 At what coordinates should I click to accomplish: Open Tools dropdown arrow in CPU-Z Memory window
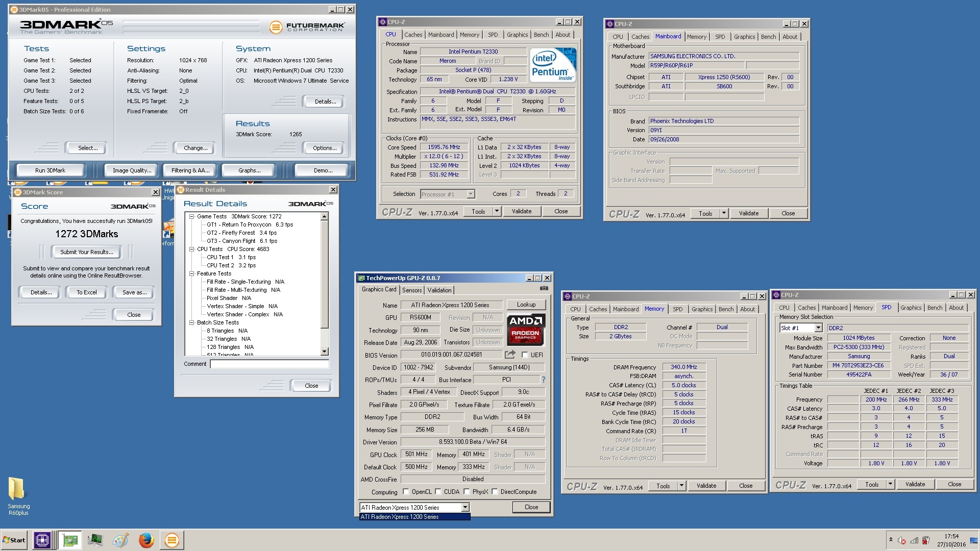tap(681, 486)
